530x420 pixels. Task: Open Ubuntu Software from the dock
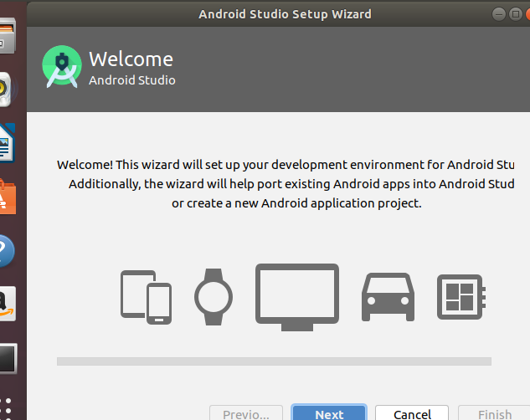(8, 197)
